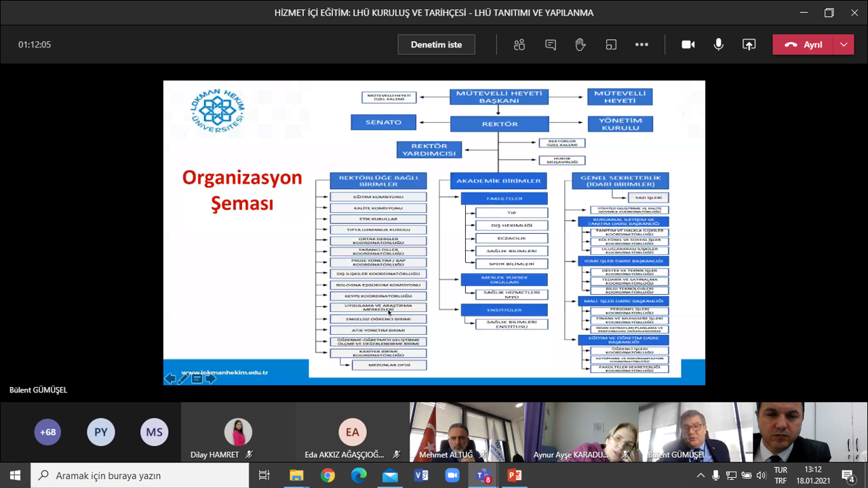
Task: Select the PY participant avatar
Action: coord(101,432)
